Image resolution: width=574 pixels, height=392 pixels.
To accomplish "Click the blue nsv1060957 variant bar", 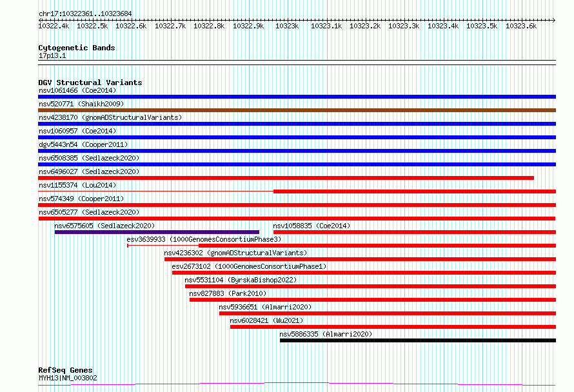I will tap(297, 137).
